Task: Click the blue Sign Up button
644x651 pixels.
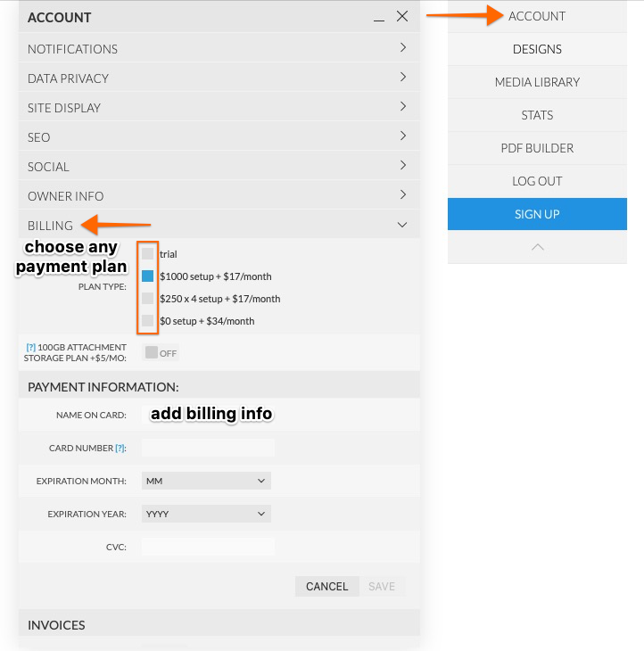Action: (537, 214)
